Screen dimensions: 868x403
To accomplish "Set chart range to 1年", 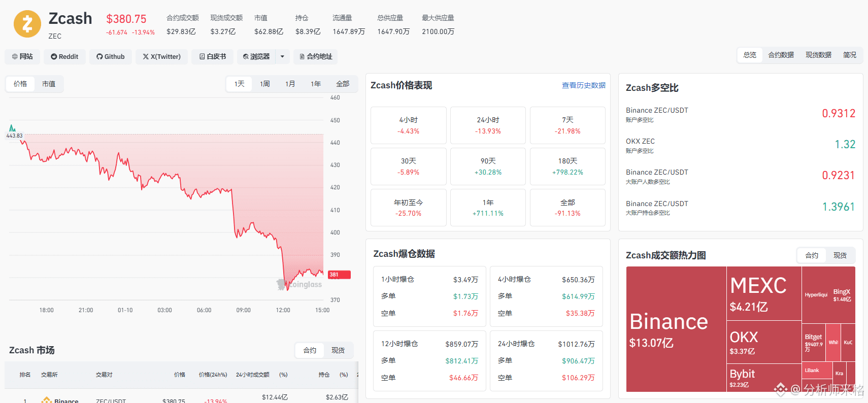I will pyautogui.click(x=316, y=84).
